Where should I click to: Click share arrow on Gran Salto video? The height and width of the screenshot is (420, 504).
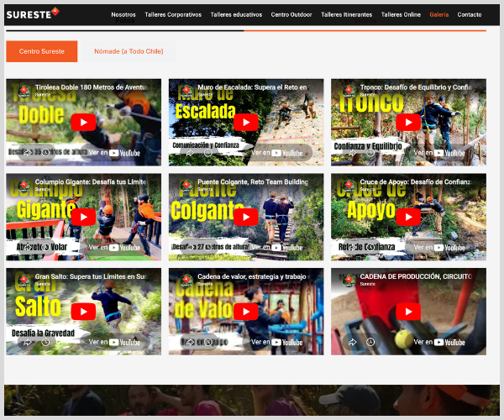pyautogui.click(x=27, y=342)
